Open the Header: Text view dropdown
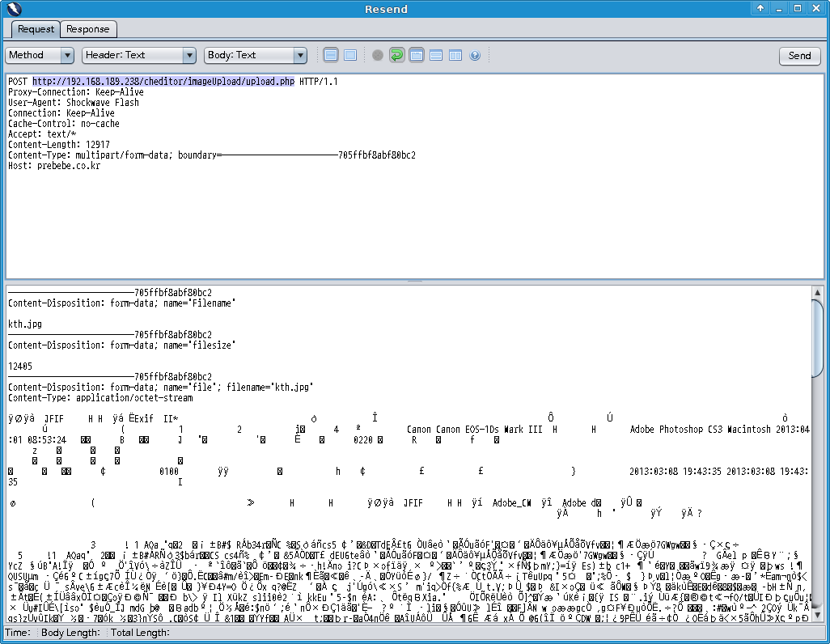This screenshot has height=644, width=830. click(139, 55)
